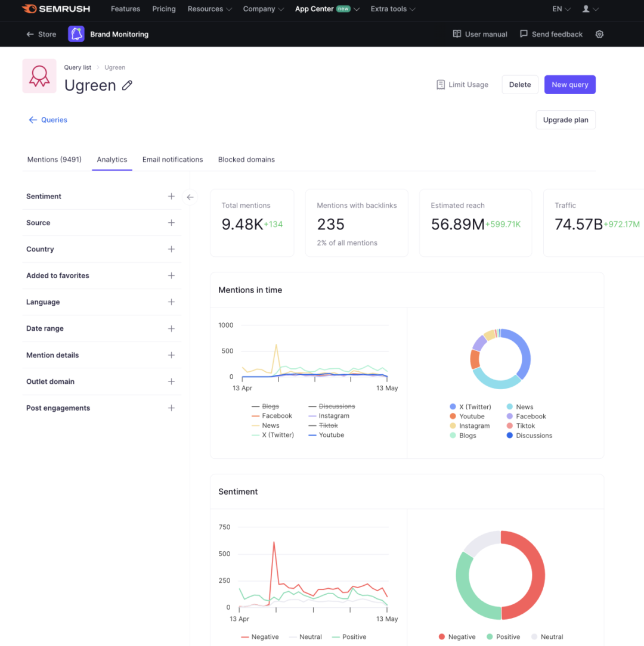Click the Semrush logo
The height and width of the screenshot is (646, 644).
click(x=55, y=9)
